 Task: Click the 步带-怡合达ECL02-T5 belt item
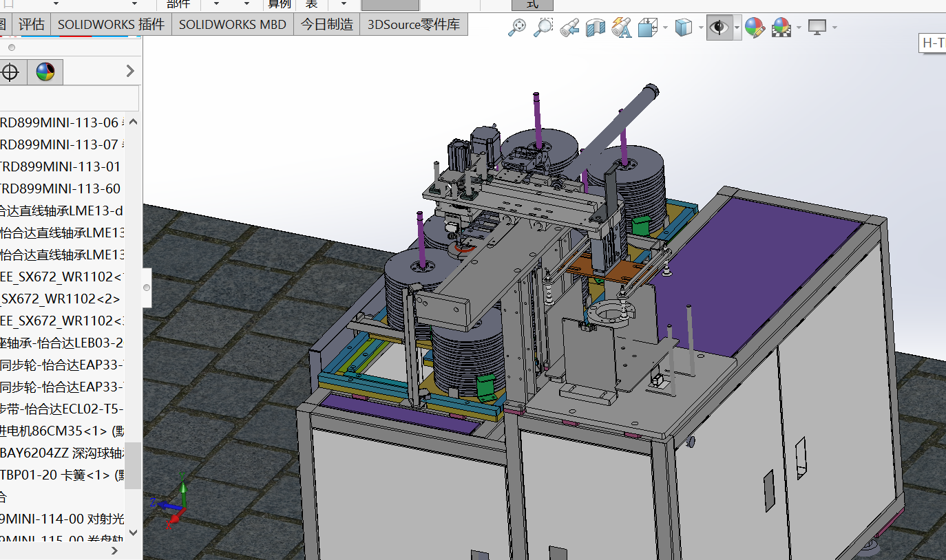tap(62, 409)
